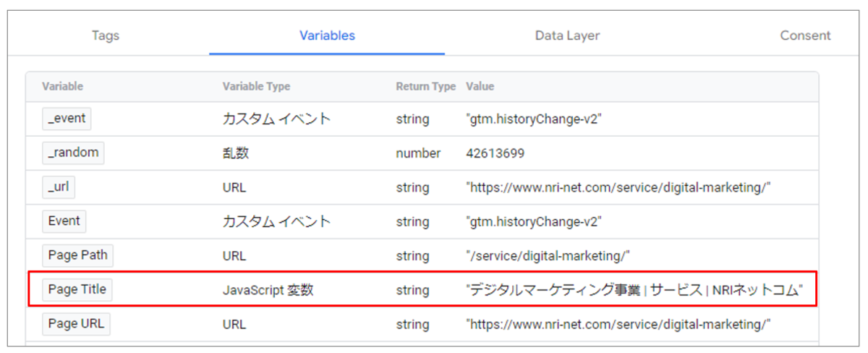The width and height of the screenshot is (868, 353).
Task: Click the _event variable chip
Action: (x=67, y=119)
